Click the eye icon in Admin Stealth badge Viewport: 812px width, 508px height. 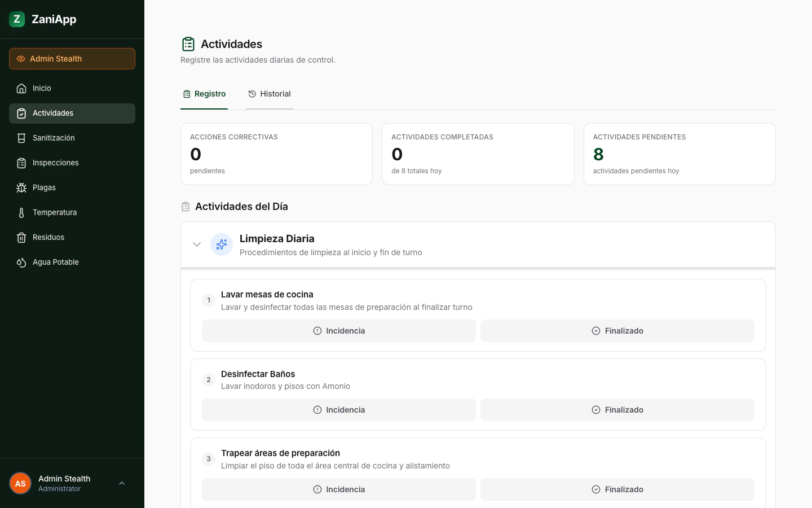(x=21, y=59)
